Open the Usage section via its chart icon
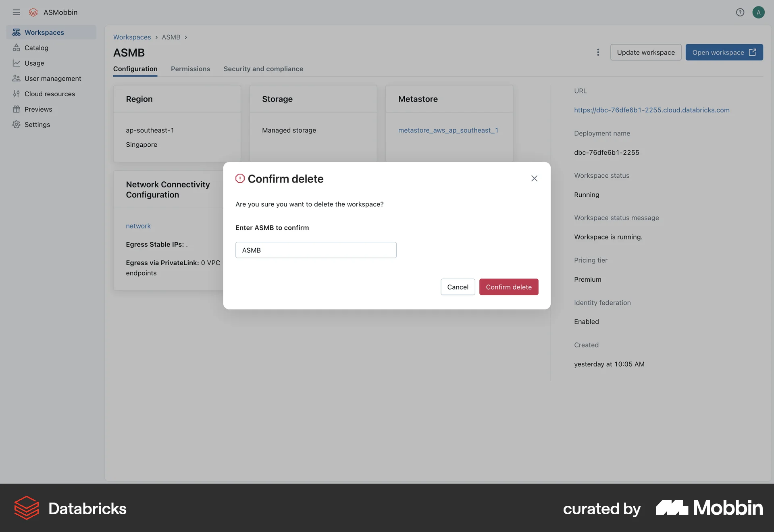This screenshot has width=774, height=532. [16, 63]
